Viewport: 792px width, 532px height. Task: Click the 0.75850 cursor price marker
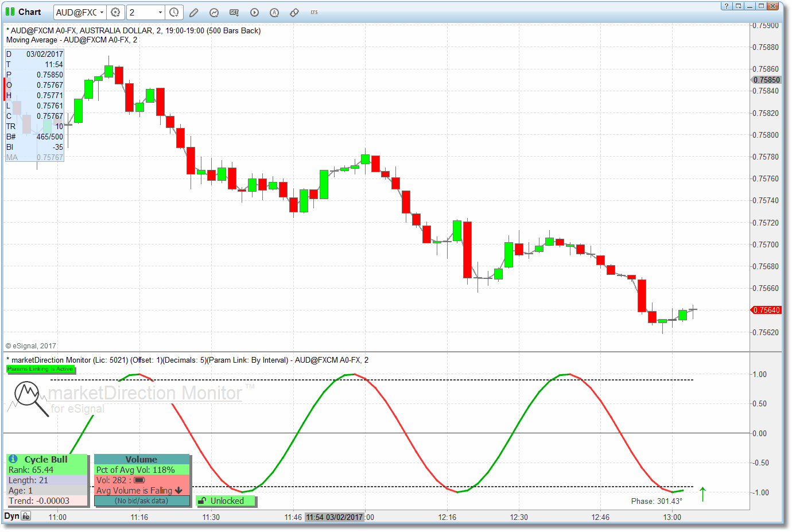[x=767, y=80]
